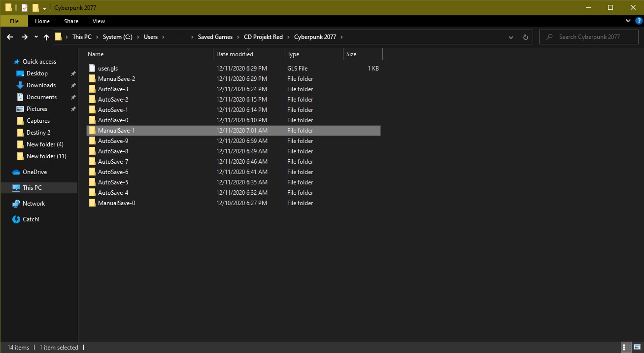Open the address bar history dropdown

click(x=511, y=37)
